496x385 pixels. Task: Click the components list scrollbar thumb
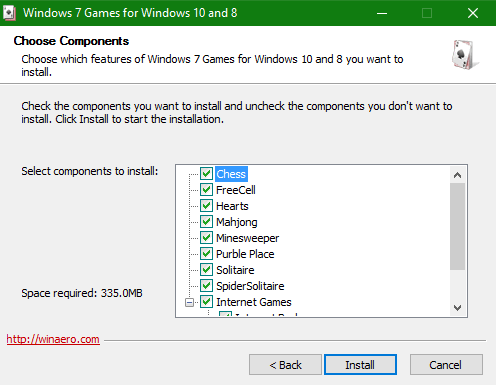tap(457, 226)
